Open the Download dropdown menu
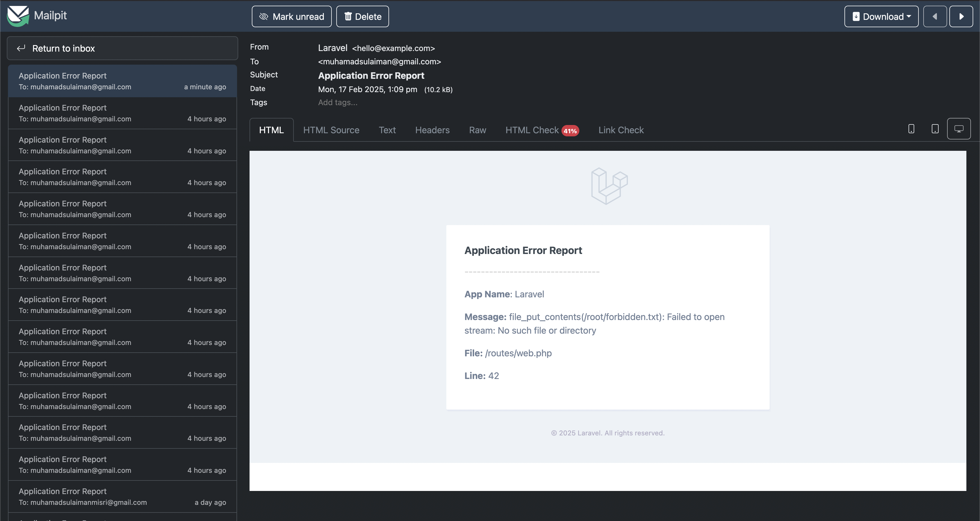 pos(881,16)
